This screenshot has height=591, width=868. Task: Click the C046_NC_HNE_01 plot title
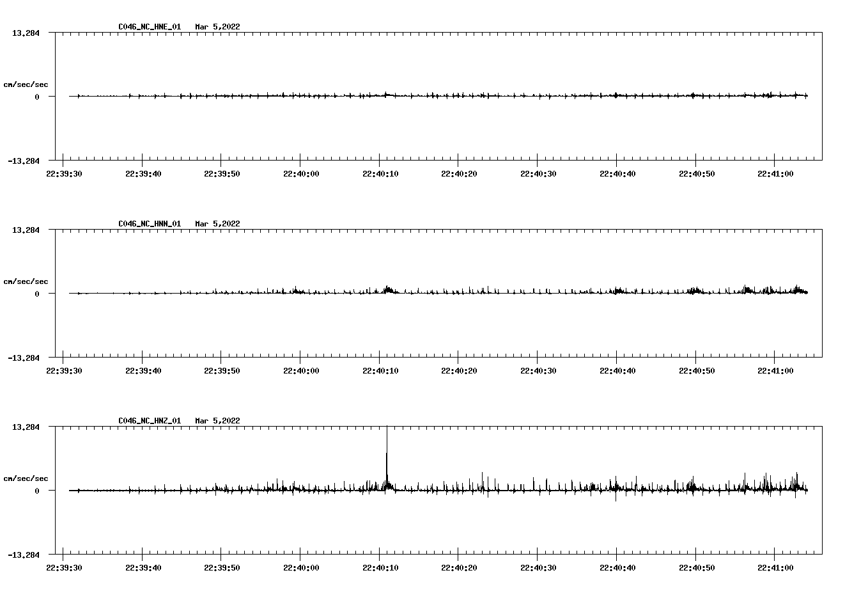pos(150,27)
